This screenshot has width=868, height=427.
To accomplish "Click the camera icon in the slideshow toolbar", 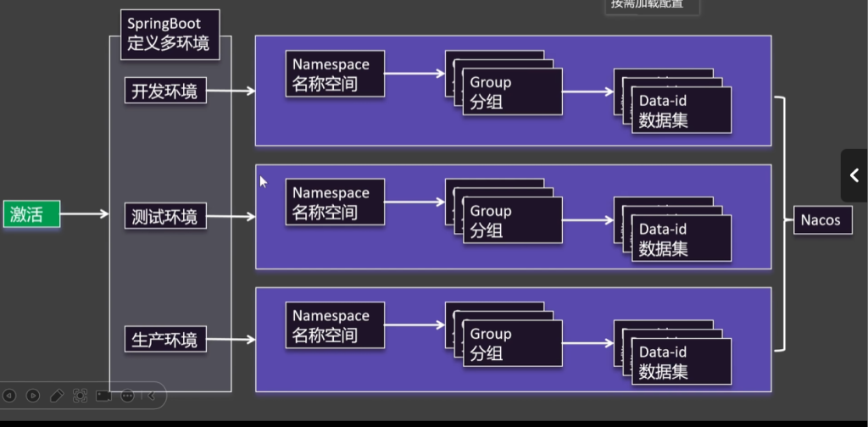I will click(x=103, y=396).
